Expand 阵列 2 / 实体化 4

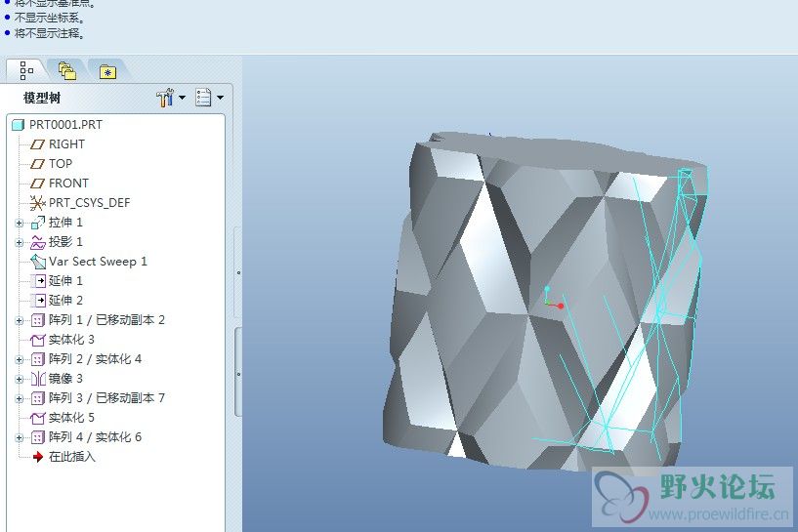tap(20, 359)
